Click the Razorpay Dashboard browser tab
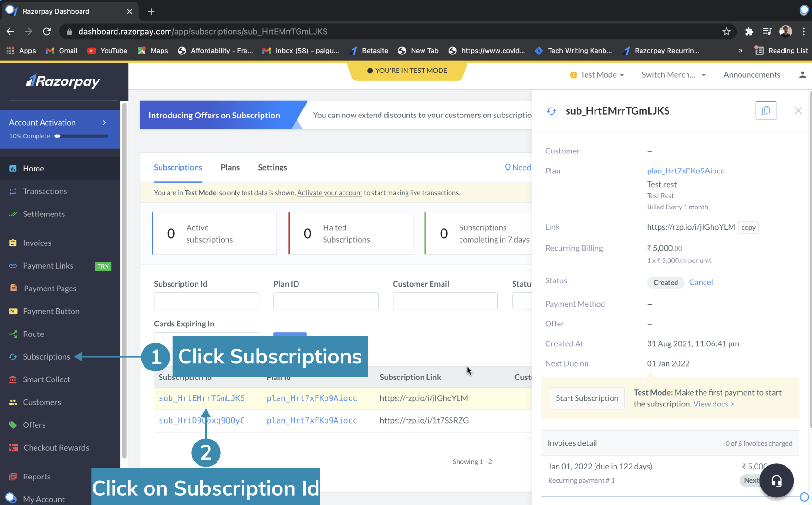 [69, 11]
